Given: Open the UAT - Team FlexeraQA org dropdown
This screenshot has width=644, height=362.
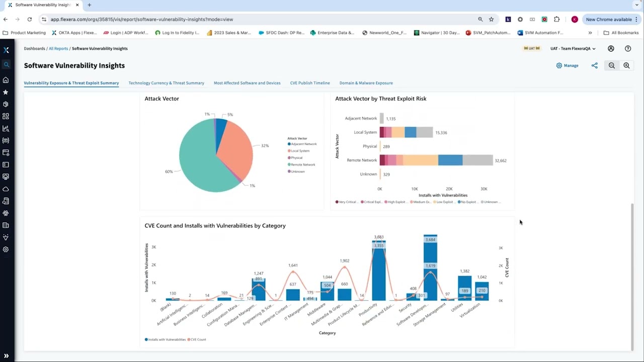Looking at the screenshot, I should coord(573,49).
